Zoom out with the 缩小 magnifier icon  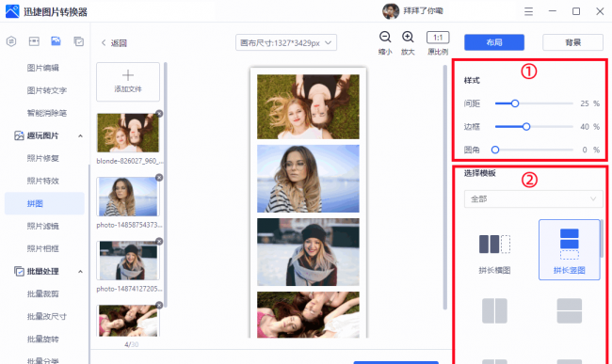[385, 37]
